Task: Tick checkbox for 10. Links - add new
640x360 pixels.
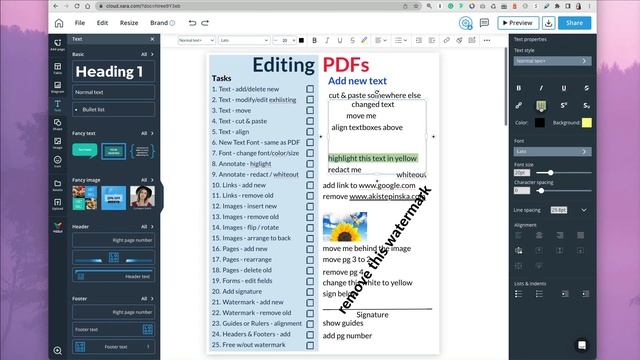Action: (310, 185)
